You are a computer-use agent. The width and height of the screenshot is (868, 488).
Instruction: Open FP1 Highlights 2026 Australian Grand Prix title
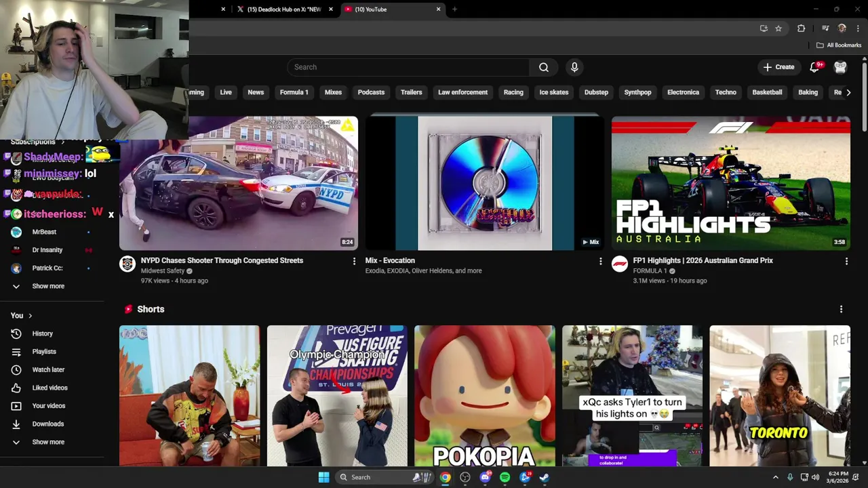[x=703, y=260]
